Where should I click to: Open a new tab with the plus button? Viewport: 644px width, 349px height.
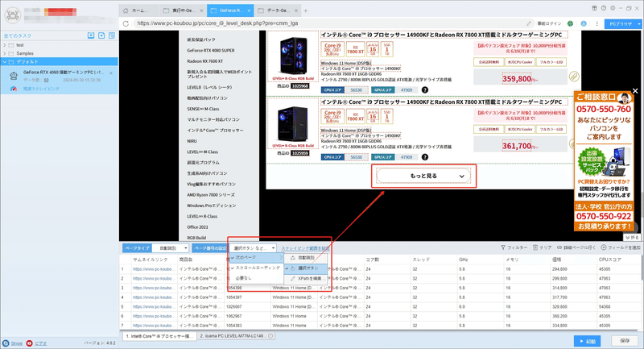(x=306, y=10)
